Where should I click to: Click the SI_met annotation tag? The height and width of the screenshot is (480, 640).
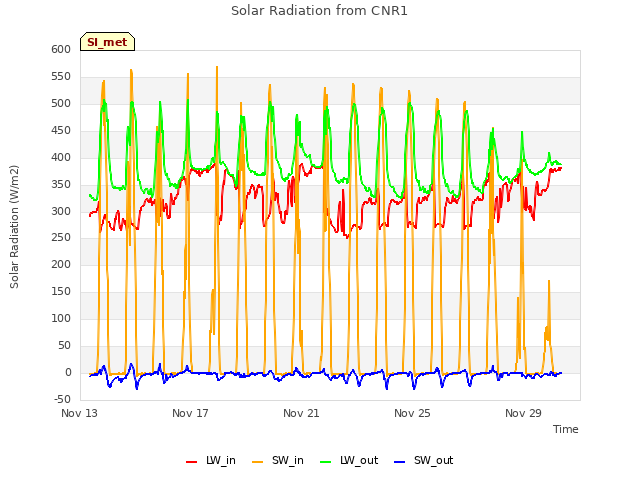coord(107,42)
